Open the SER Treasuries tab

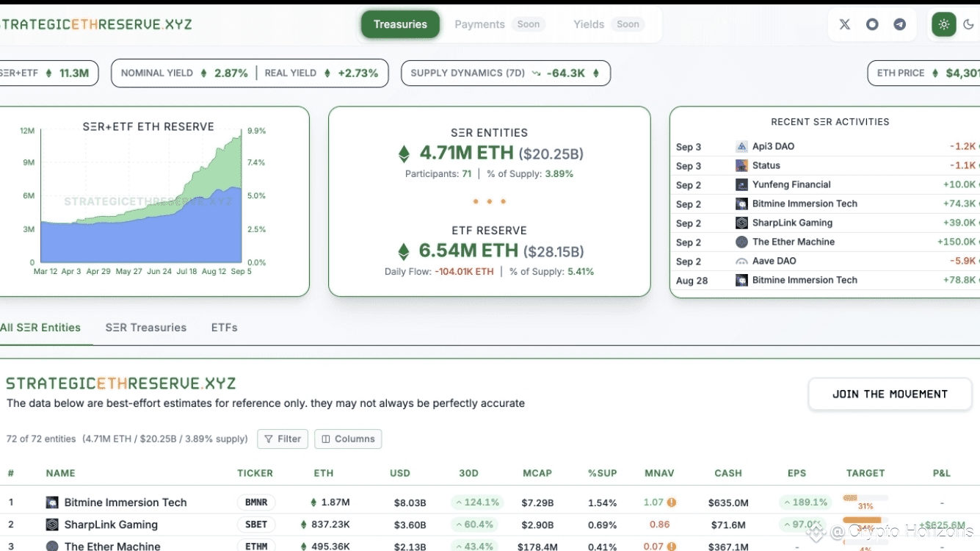click(x=146, y=328)
